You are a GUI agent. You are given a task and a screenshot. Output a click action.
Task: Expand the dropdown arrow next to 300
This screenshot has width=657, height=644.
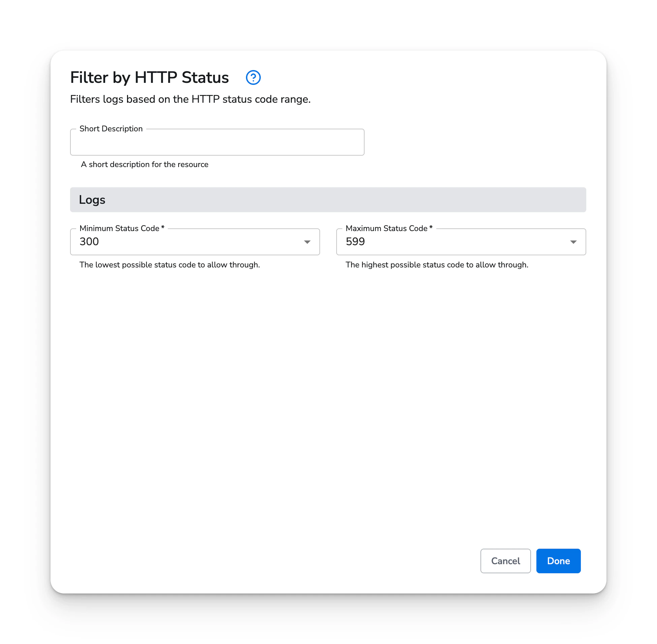point(307,241)
